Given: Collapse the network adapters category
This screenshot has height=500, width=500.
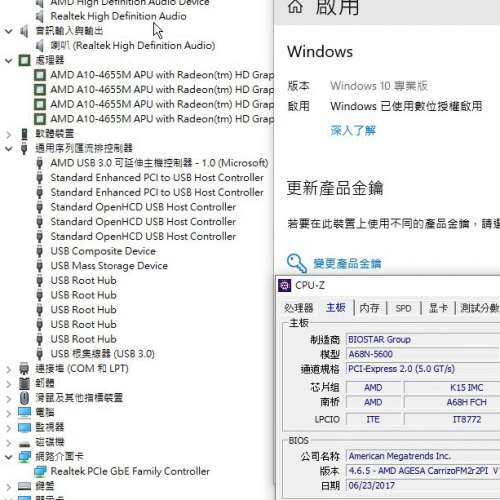Looking at the screenshot, I should [x=9, y=457].
